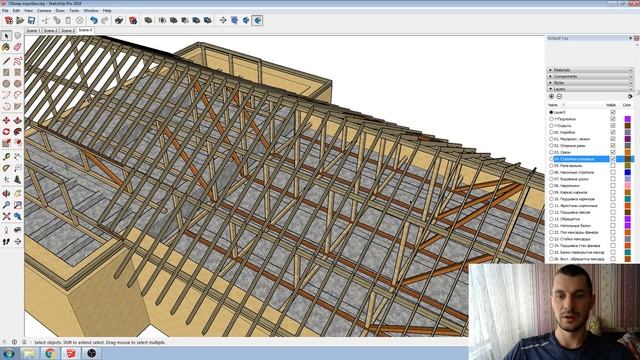Open the Tools menu
640x360 pixels.
74,10
